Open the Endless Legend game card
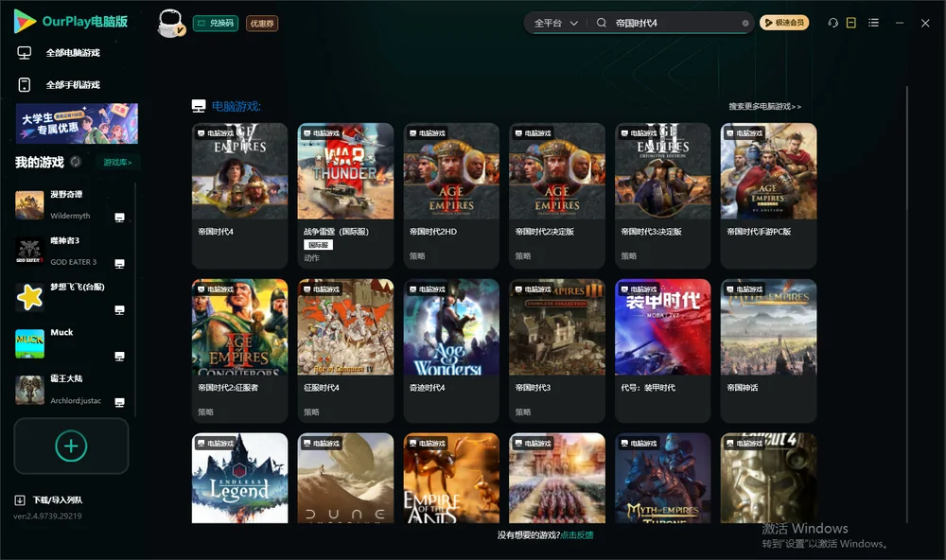The width and height of the screenshot is (946, 560). (x=239, y=478)
